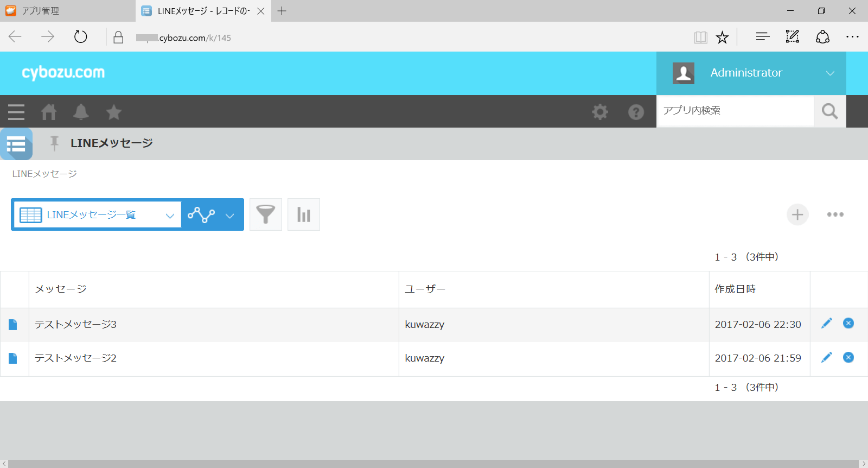The width and height of the screenshot is (868, 468).
Task: Open a new browser tab
Action: (282, 11)
